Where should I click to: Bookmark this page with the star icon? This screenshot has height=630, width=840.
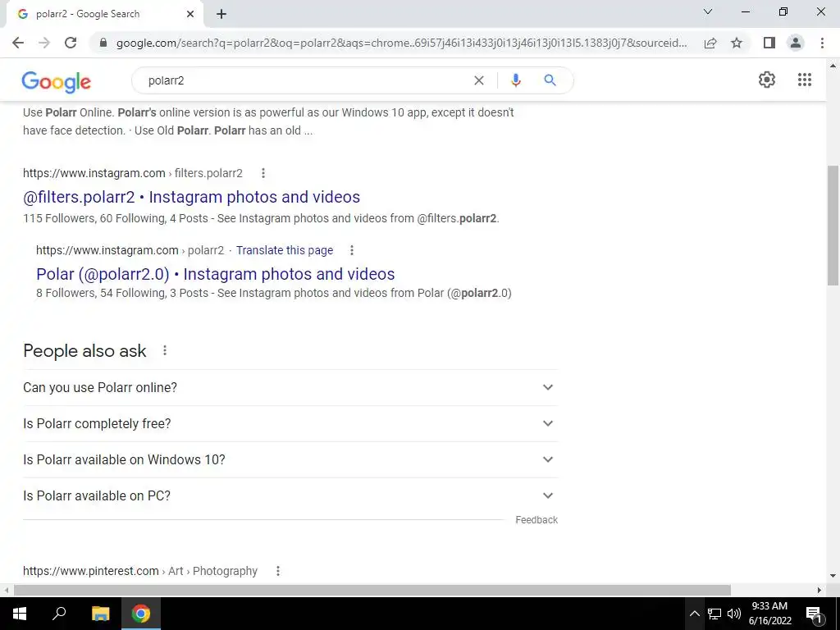click(737, 43)
